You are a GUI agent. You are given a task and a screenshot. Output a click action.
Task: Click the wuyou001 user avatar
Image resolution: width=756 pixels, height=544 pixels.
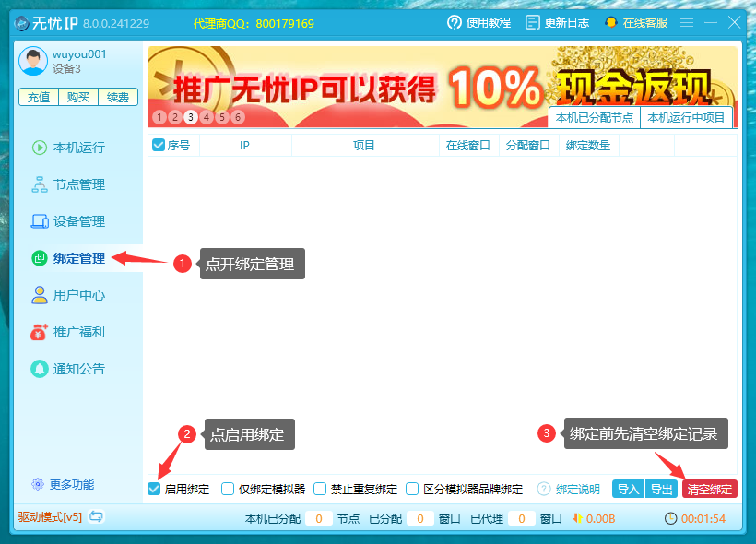click(33, 61)
